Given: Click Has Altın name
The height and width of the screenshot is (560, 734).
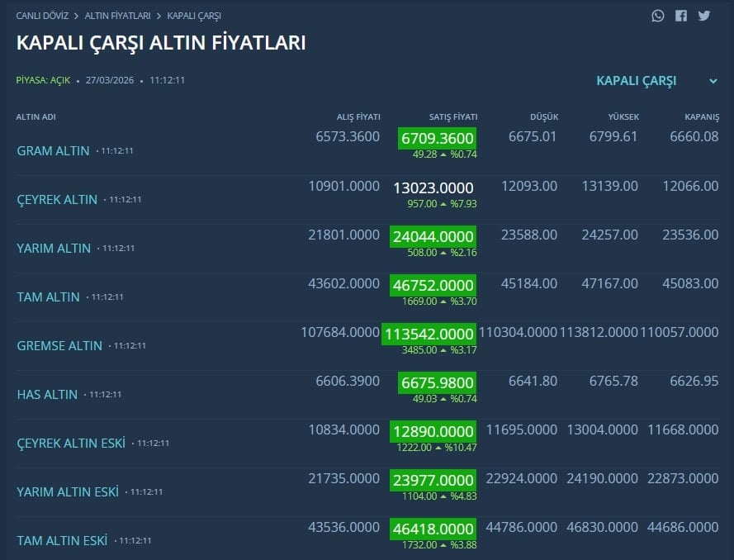Looking at the screenshot, I should click(47, 395).
